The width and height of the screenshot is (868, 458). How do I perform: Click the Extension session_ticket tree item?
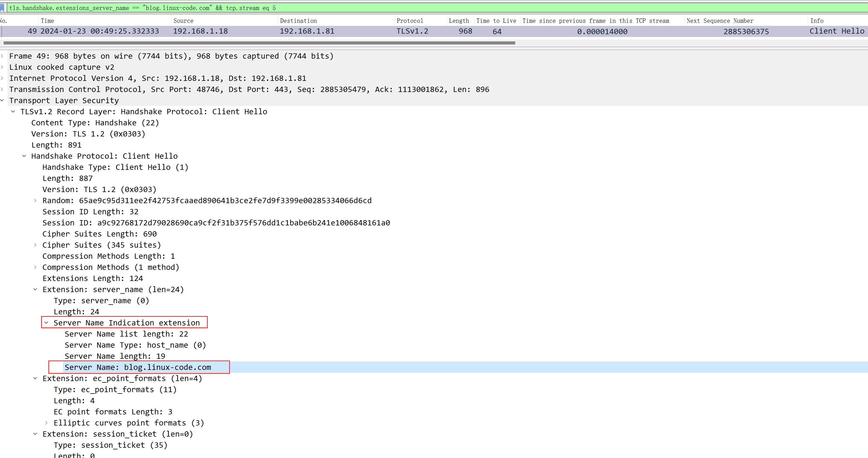tap(118, 434)
